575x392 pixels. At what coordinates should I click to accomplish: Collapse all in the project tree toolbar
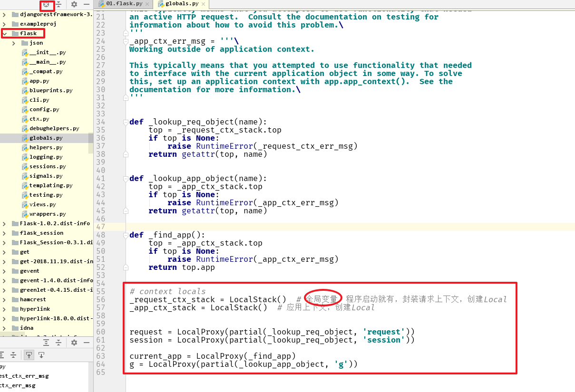(58, 4)
